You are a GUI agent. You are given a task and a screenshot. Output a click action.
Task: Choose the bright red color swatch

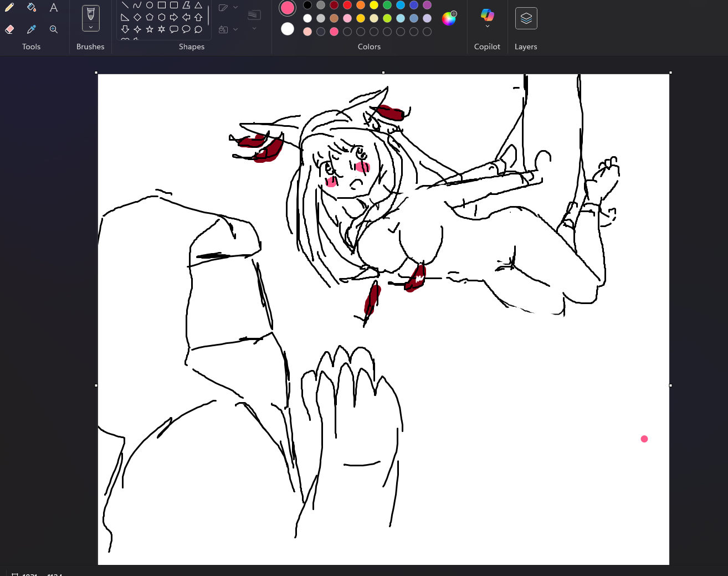pos(347,5)
